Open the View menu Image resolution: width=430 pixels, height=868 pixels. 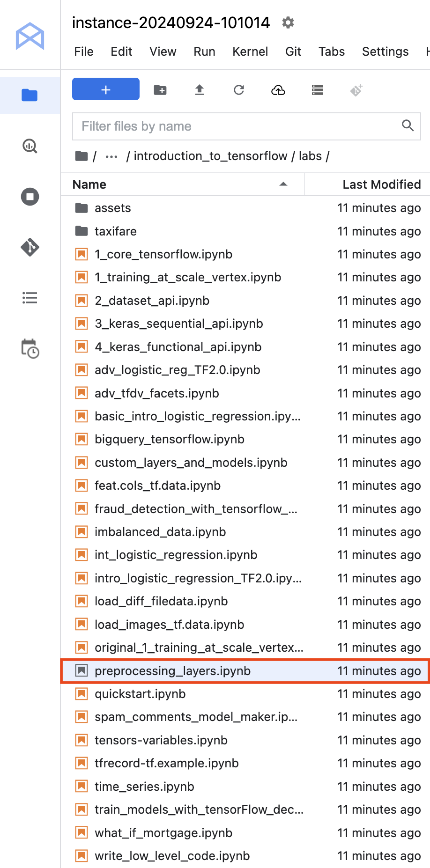click(163, 51)
